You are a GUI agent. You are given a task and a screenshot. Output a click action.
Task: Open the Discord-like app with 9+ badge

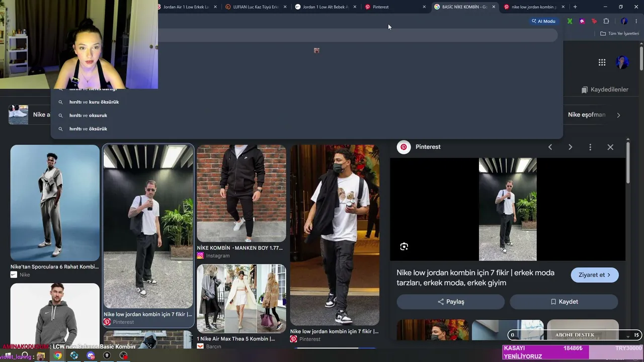pyautogui.click(x=91, y=356)
